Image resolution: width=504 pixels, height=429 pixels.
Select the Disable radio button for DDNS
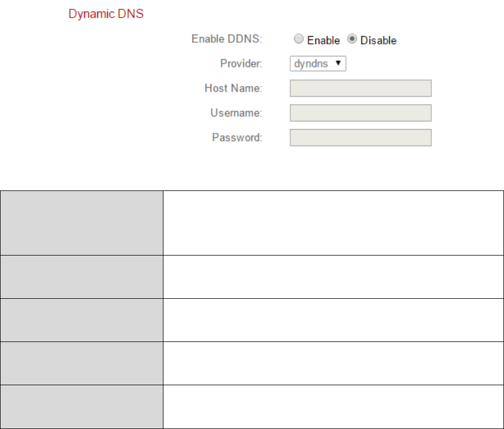[x=352, y=40]
